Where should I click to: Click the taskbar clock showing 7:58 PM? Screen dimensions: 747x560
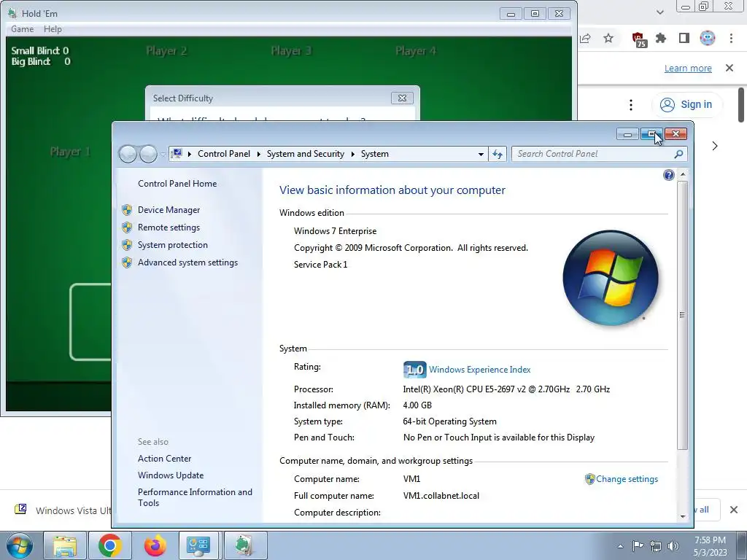pyautogui.click(x=711, y=546)
